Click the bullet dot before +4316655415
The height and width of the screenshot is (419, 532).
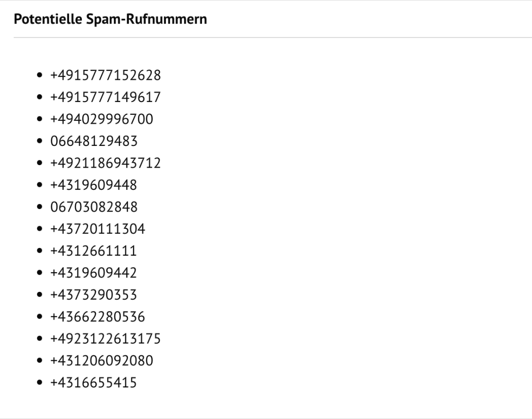40,383
